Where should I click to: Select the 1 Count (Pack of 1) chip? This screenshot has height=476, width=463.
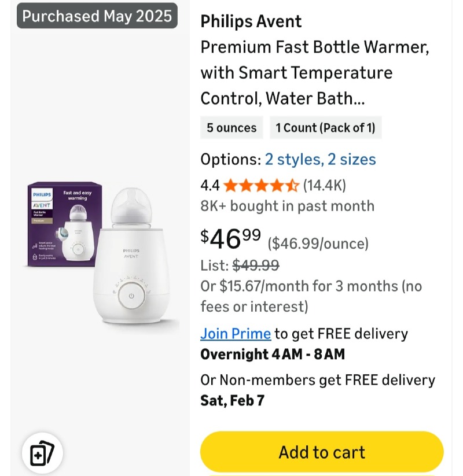coord(325,128)
